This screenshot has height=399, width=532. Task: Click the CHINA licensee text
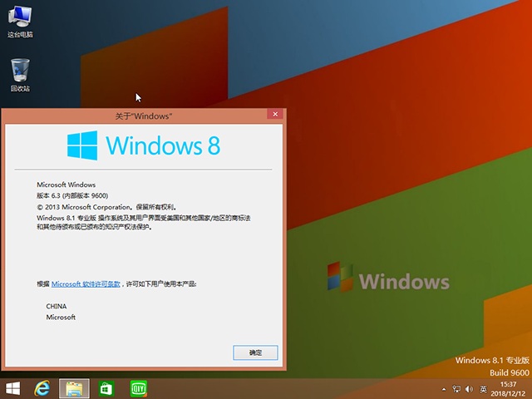pyautogui.click(x=56, y=307)
